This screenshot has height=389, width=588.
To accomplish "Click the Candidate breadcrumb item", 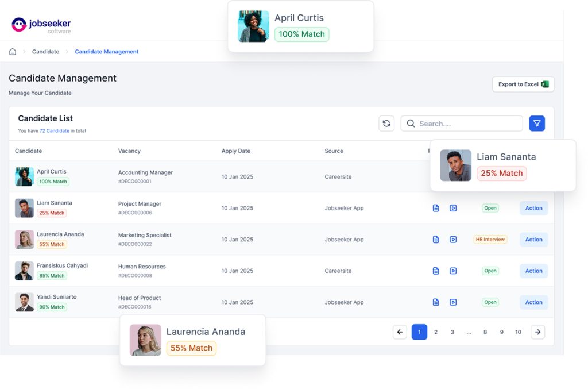I will click(x=45, y=52).
